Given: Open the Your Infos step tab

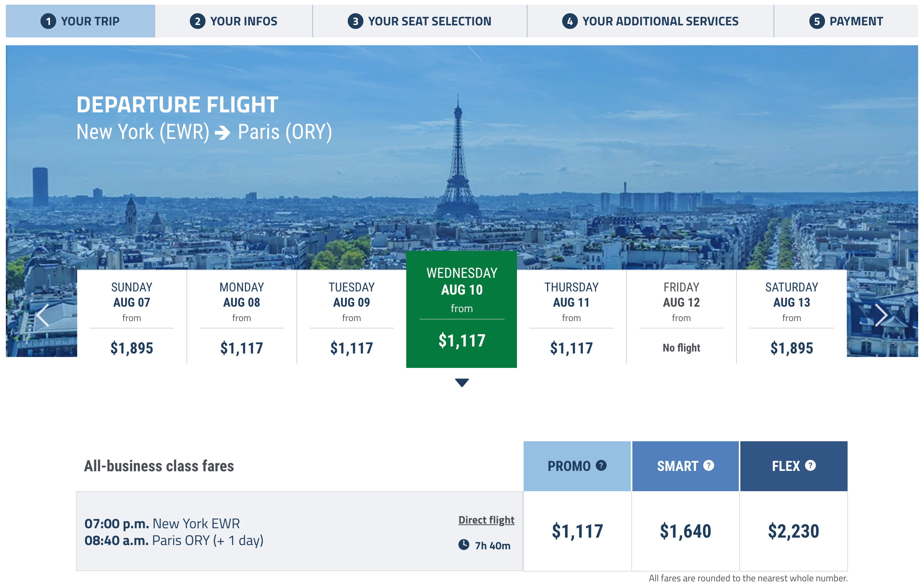Looking at the screenshot, I should coord(234,21).
